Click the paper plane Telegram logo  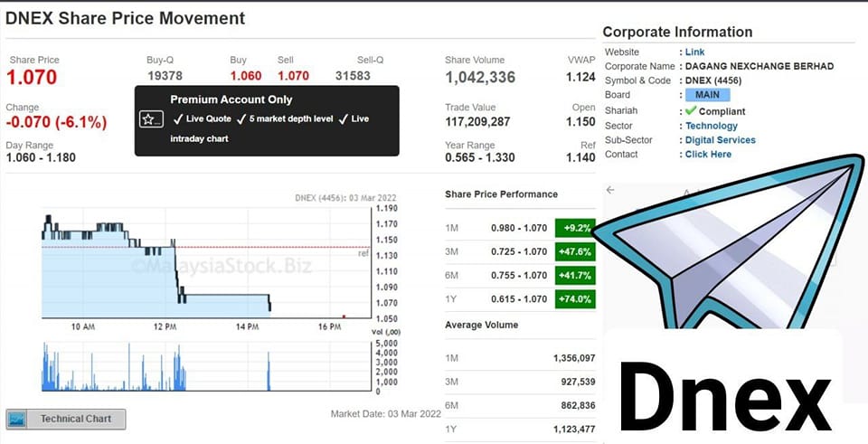(x=730, y=243)
